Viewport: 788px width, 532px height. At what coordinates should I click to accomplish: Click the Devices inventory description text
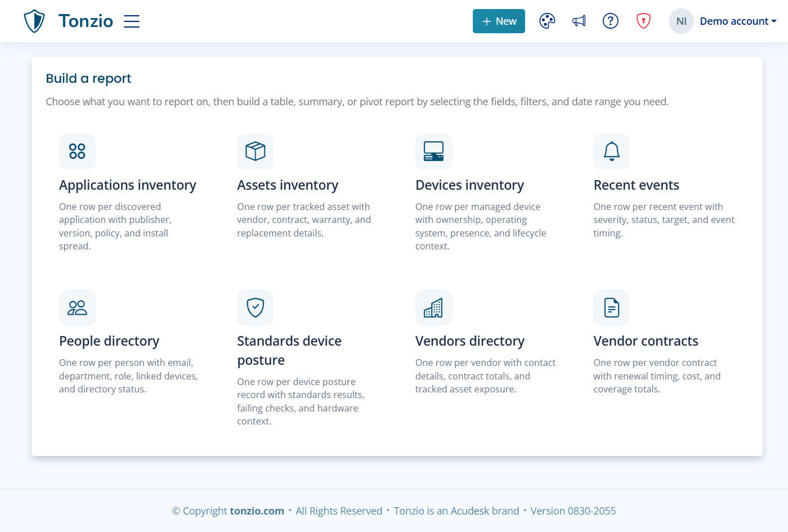click(481, 226)
